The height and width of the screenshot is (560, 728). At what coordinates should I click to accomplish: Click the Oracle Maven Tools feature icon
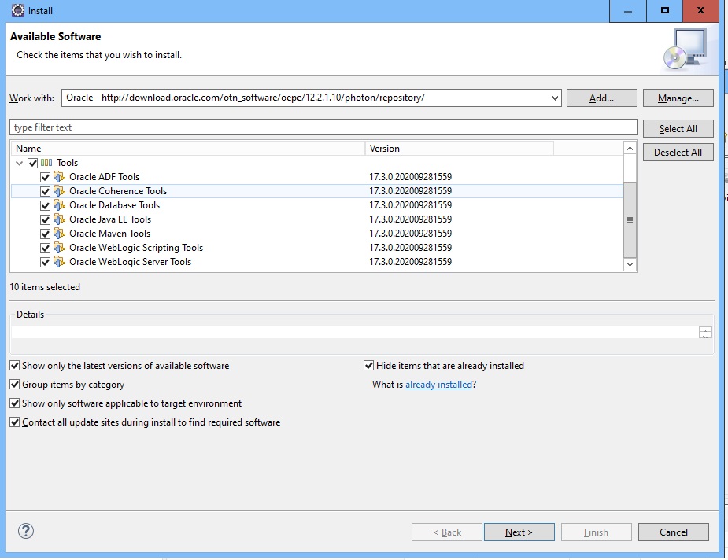tap(59, 234)
